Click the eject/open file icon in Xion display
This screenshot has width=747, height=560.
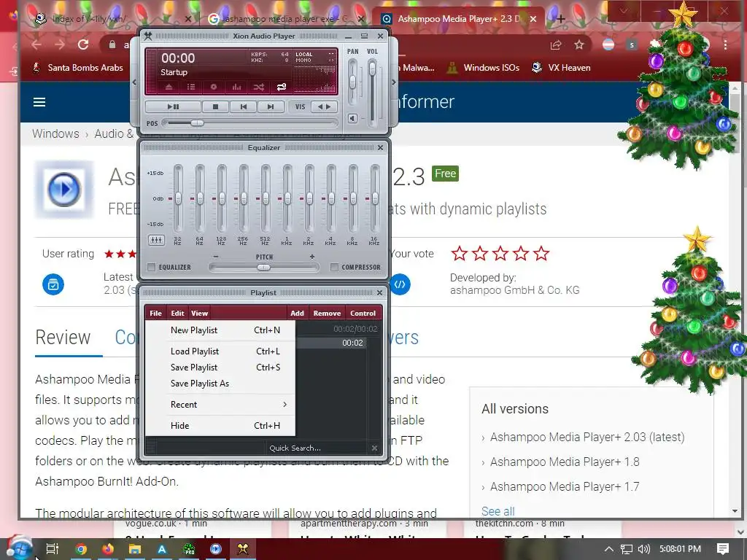click(x=169, y=87)
